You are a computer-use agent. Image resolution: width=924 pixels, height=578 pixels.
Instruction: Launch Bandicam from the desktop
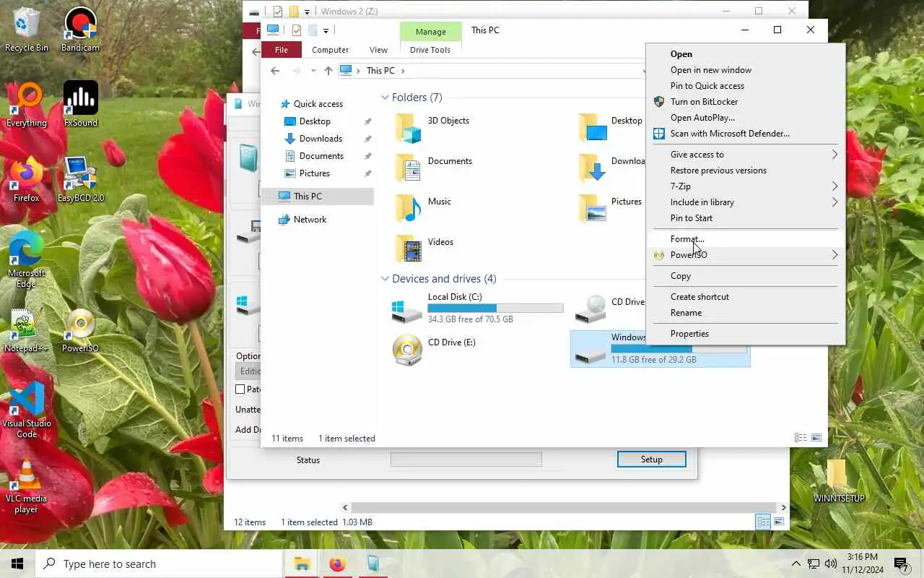tap(80, 30)
